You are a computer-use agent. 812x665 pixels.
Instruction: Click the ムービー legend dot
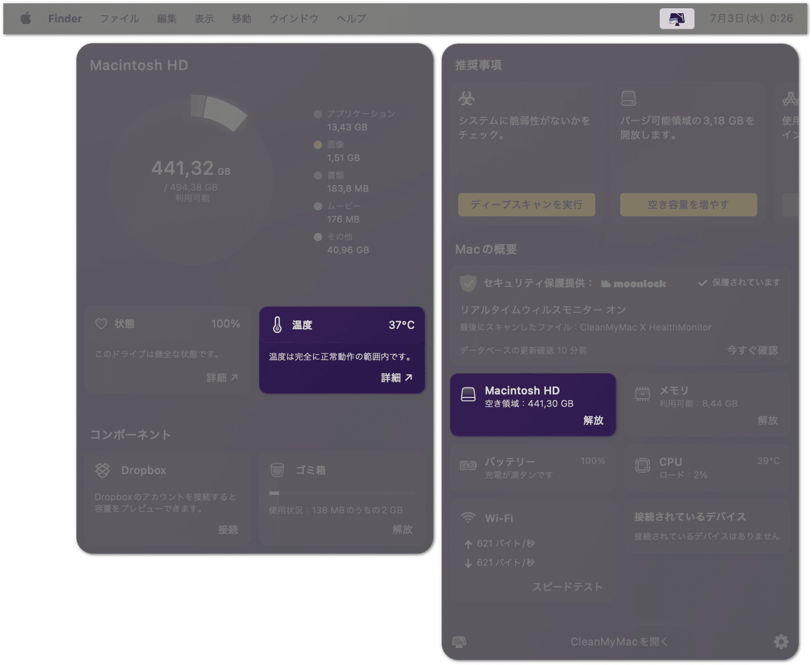[318, 206]
